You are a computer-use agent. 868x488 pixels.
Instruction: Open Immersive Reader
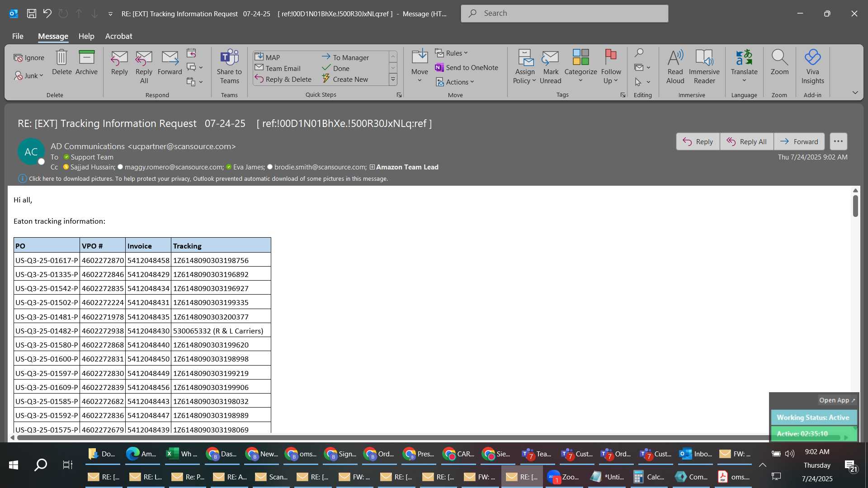[704, 67]
